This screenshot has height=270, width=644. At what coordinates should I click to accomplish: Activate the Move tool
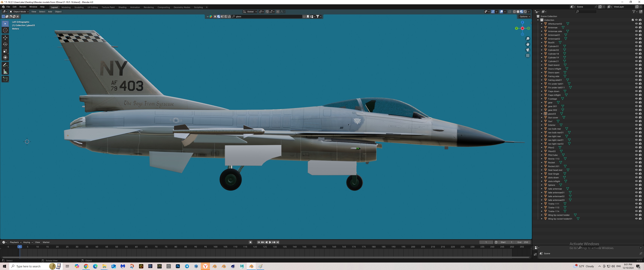(5, 37)
